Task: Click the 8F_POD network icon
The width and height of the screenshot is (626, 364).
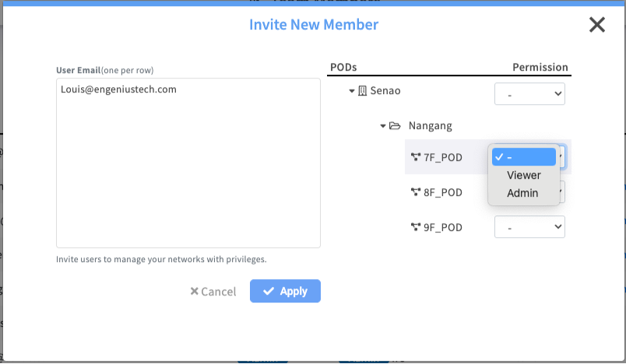Action: [x=415, y=192]
